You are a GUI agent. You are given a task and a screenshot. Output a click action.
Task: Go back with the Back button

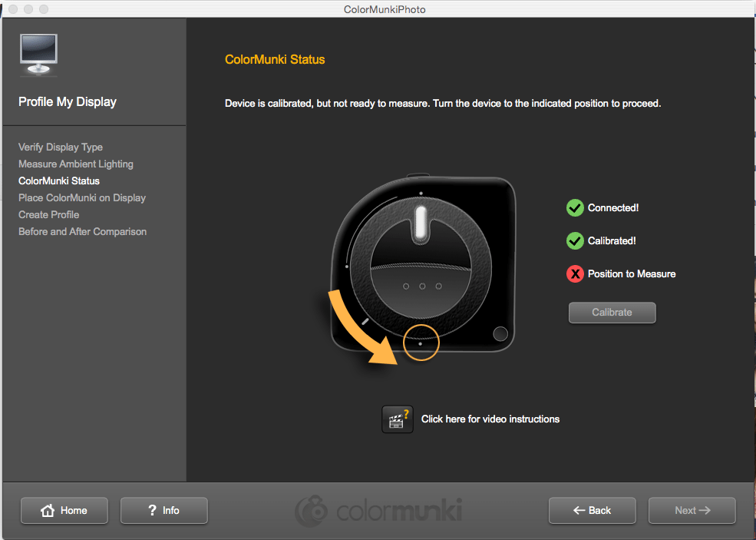click(592, 510)
